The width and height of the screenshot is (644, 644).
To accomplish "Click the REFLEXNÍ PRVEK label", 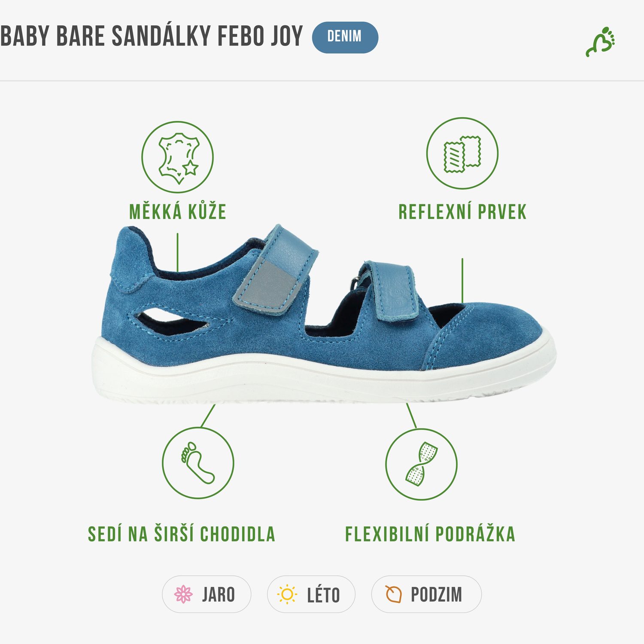I will pyautogui.click(x=462, y=212).
